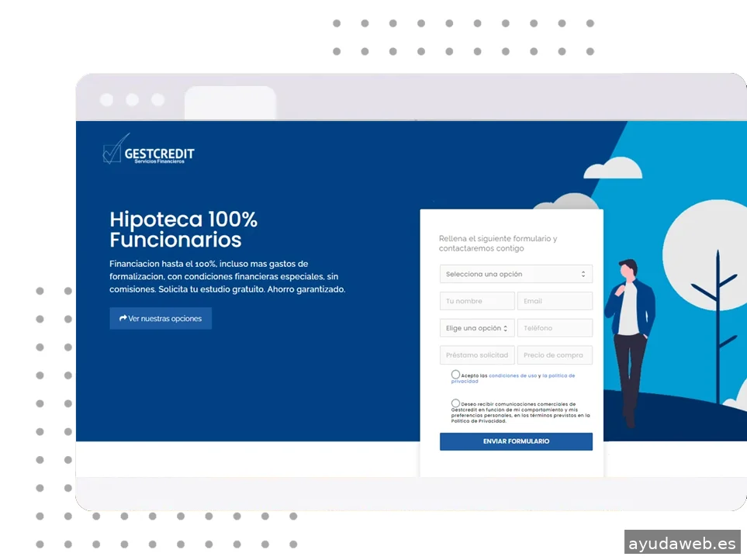
Task: Accept the condiciones de uso checkbox
Action: 455,375
